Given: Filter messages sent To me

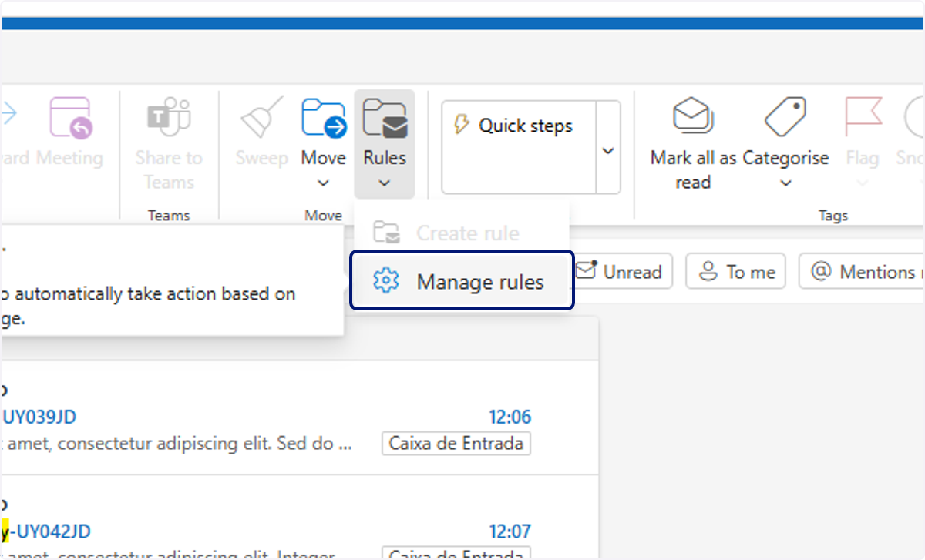Looking at the screenshot, I should pos(735,272).
